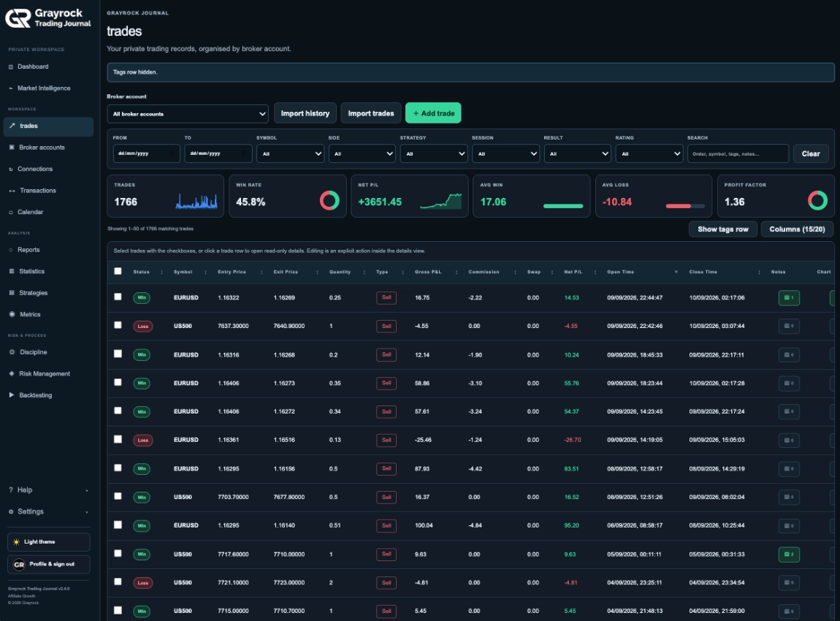This screenshot has height=621, width=840.
Task: Open the Side filter dropdown
Action: [362, 153]
